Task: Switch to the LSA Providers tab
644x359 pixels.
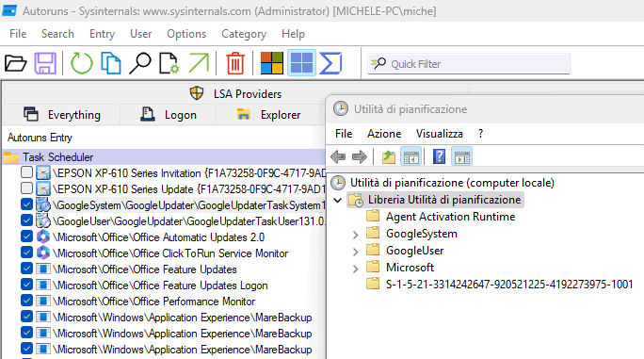Action: pyautogui.click(x=235, y=94)
